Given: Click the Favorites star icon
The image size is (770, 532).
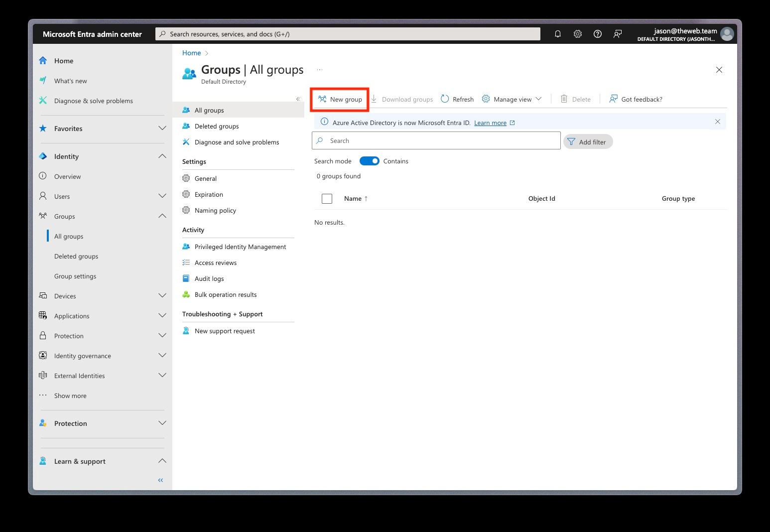Looking at the screenshot, I should 43,129.
